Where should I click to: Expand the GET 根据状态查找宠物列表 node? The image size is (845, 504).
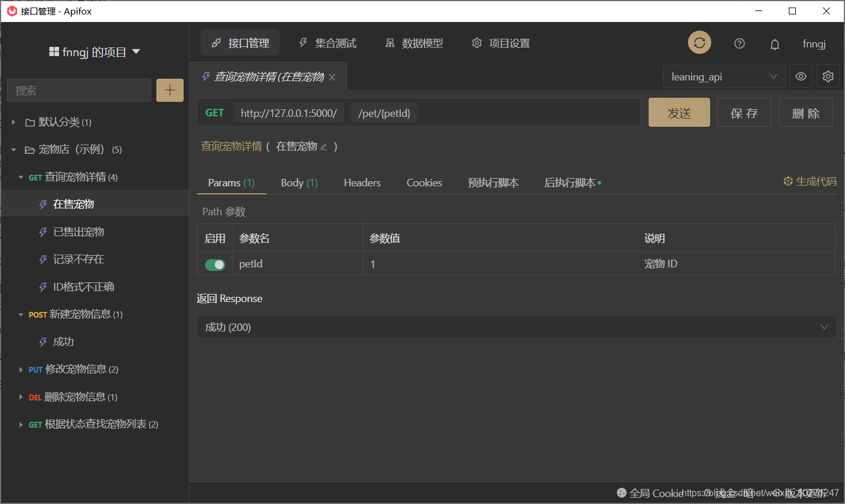[21, 425]
